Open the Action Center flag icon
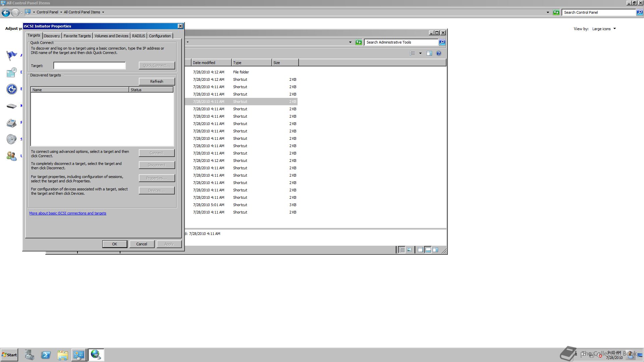Screen dimensions: 644x362 11,55
